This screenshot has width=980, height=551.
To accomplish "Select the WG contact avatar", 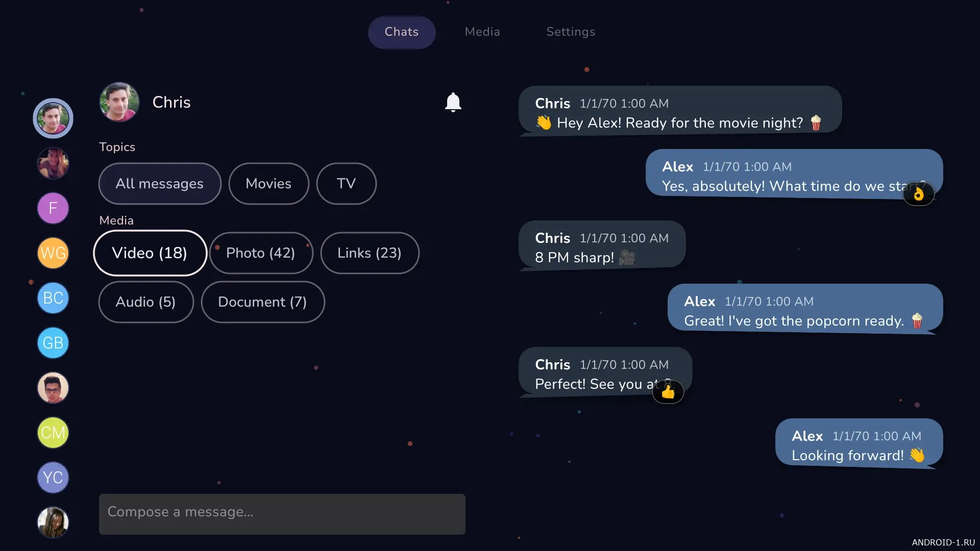I will pyautogui.click(x=53, y=253).
